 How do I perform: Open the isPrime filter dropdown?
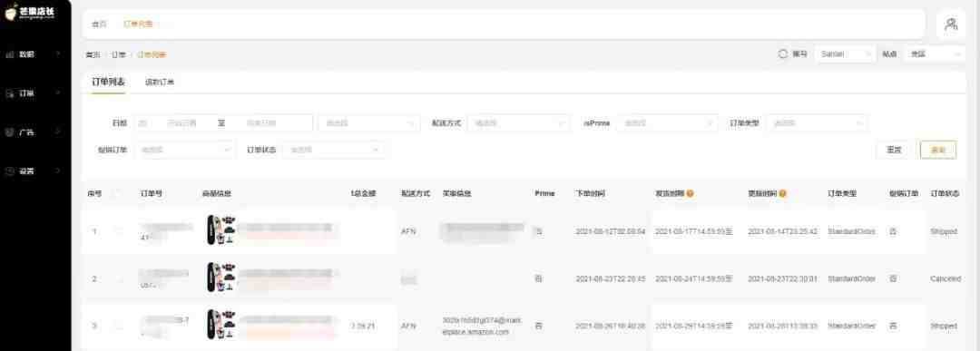pyautogui.click(x=667, y=123)
